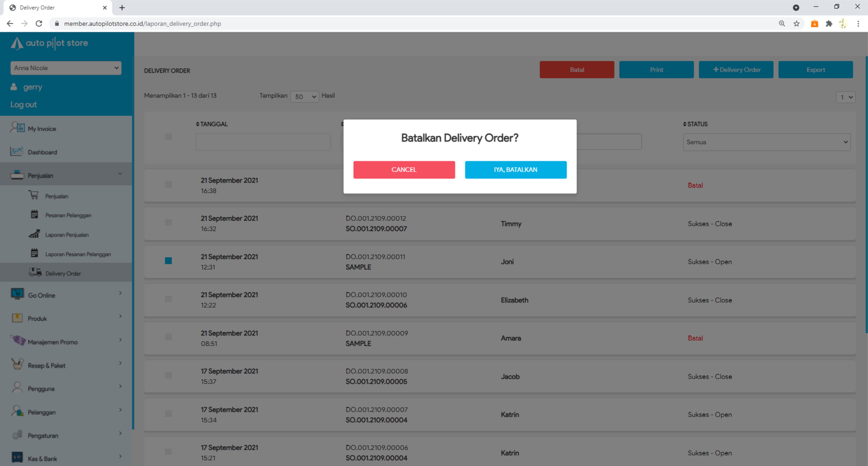Confirm with IYA, BATALKAN button

pos(516,170)
